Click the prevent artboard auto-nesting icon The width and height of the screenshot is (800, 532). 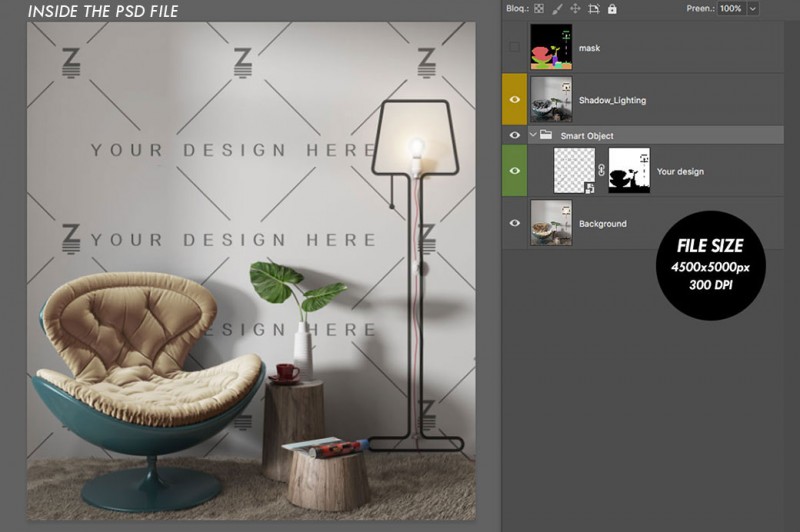[593, 9]
